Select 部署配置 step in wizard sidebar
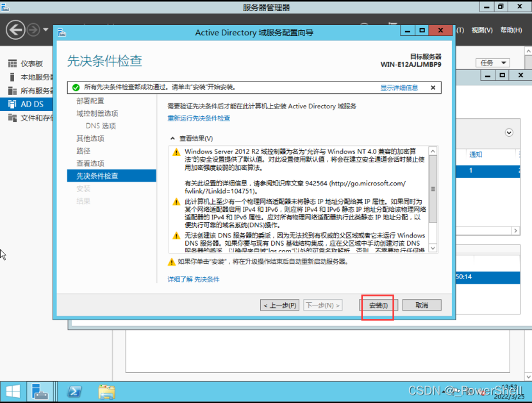532x403 pixels. pyautogui.click(x=90, y=101)
